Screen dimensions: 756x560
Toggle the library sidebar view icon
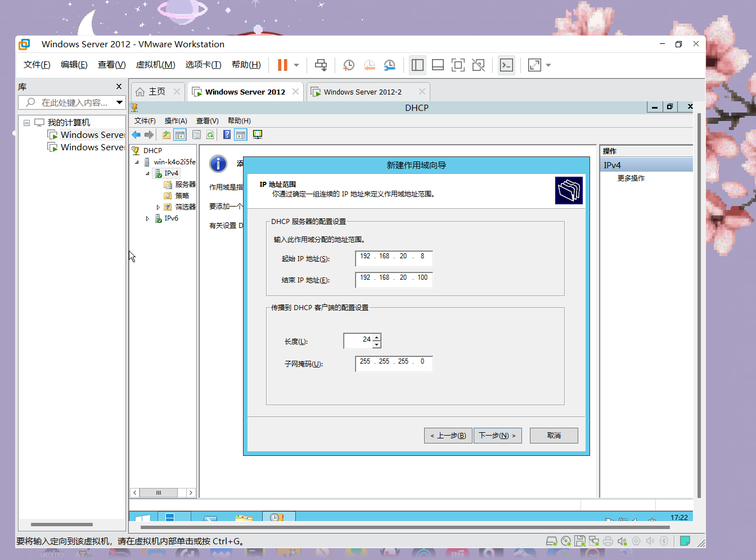pyautogui.click(x=417, y=65)
